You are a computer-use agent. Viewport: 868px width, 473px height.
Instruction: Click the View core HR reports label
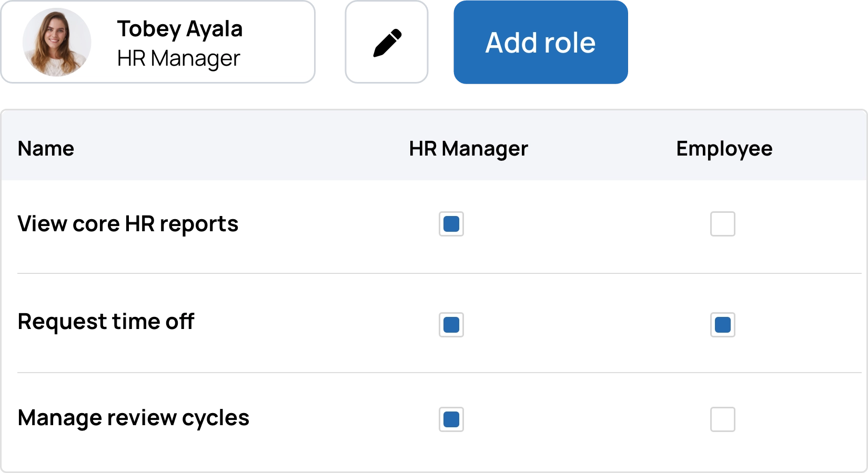[128, 224]
